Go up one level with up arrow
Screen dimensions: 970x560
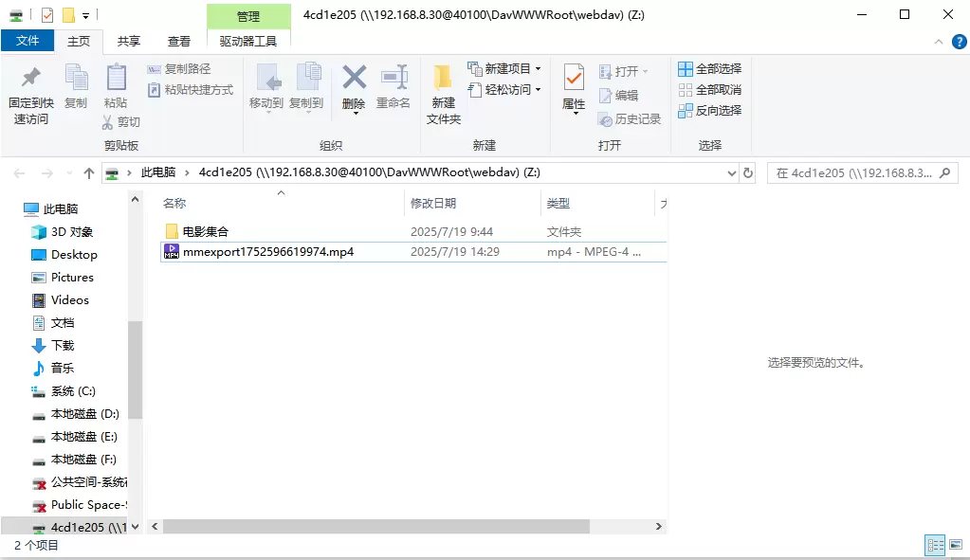pos(89,173)
